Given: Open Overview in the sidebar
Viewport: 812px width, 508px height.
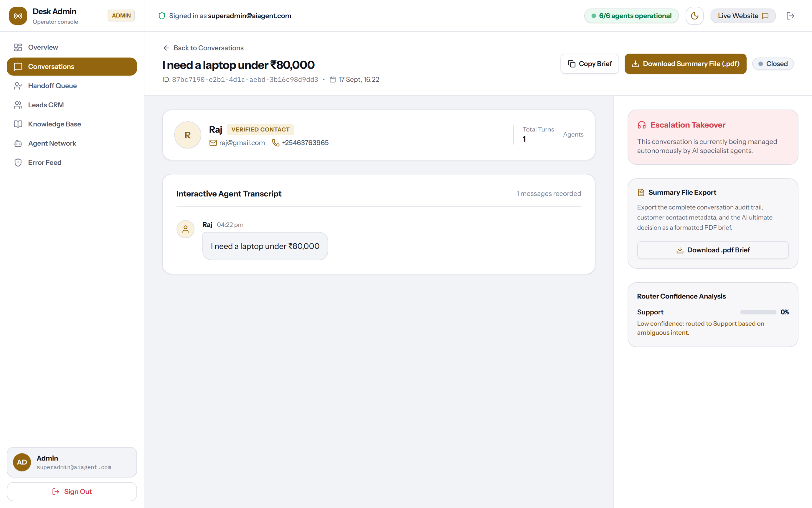Looking at the screenshot, I should pyautogui.click(x=72, y=47).
